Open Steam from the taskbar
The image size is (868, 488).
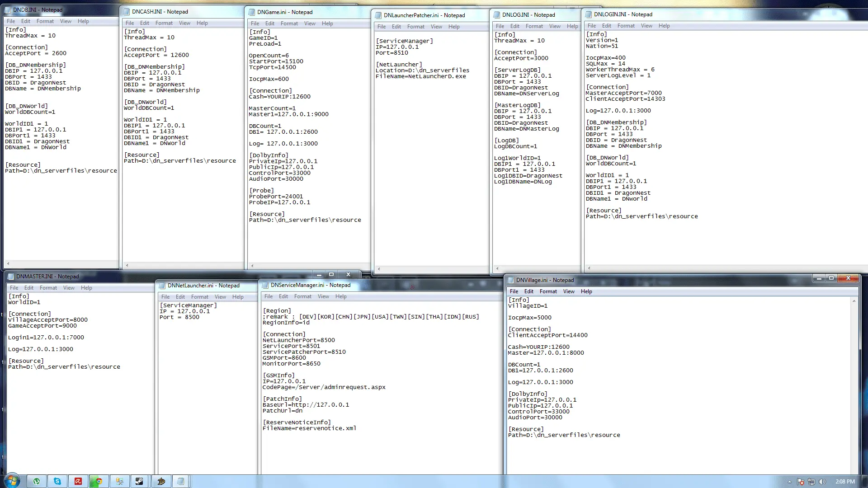(x=140, y=481)
